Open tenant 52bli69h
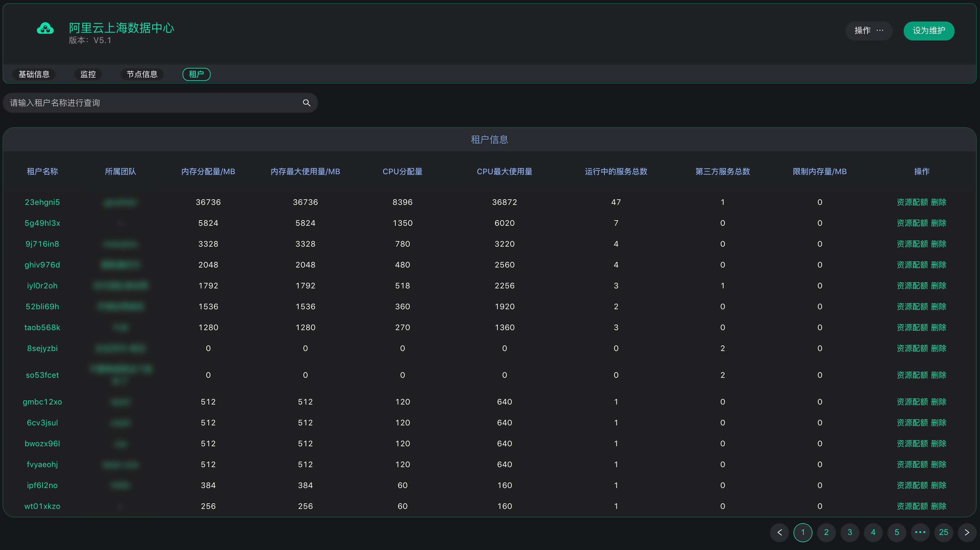 click(42, 307)
